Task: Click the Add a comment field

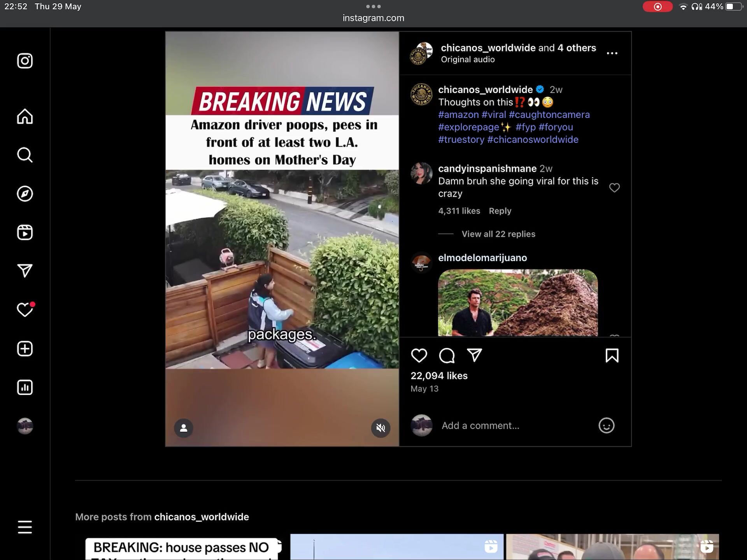Action: 516,425
